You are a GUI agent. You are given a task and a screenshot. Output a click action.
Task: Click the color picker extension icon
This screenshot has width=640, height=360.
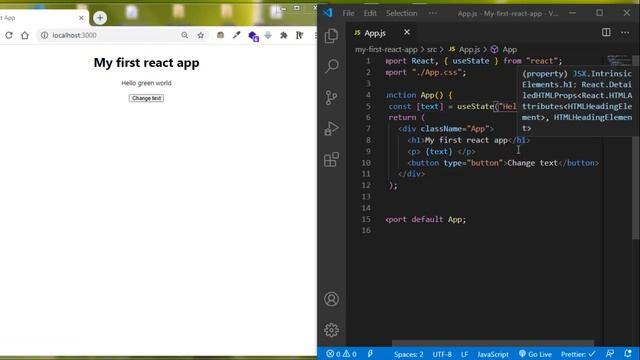236,36
